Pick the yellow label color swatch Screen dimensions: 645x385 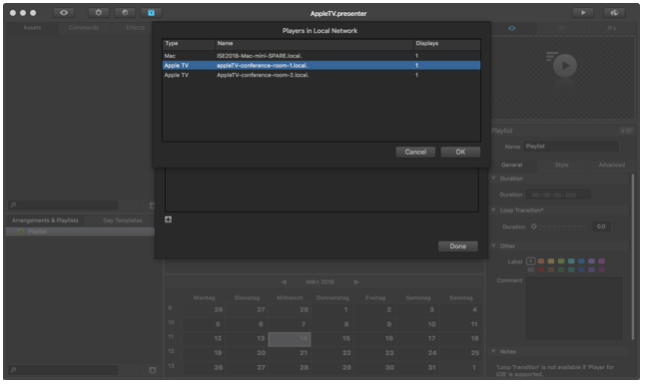551,261
